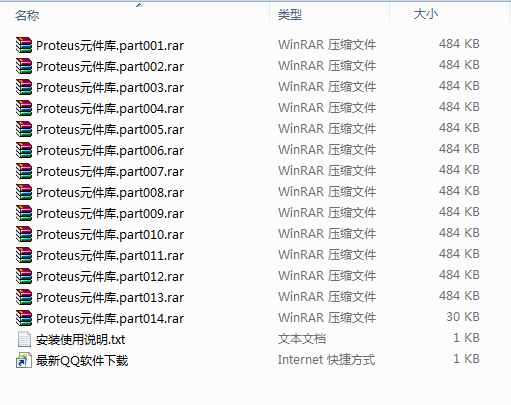The height and width of the screenshot is (405, 511).
Task: Select the part005.rar archive icon
Action: (24, 129)
